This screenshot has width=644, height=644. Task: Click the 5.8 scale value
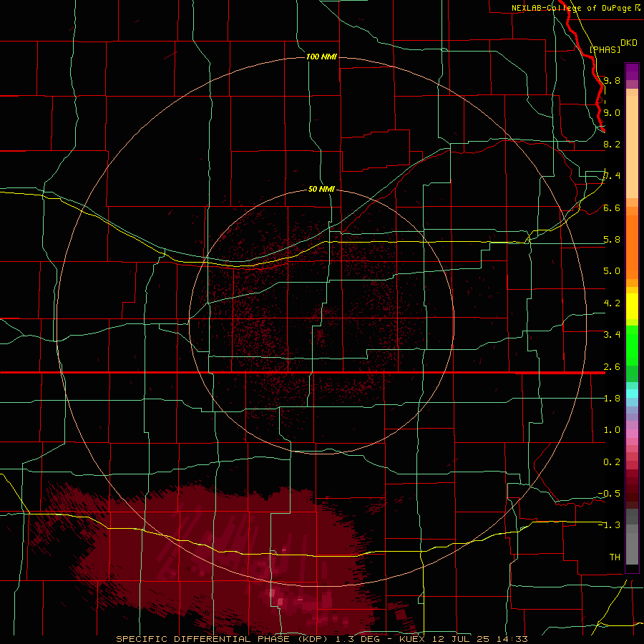tap(612, 239)
